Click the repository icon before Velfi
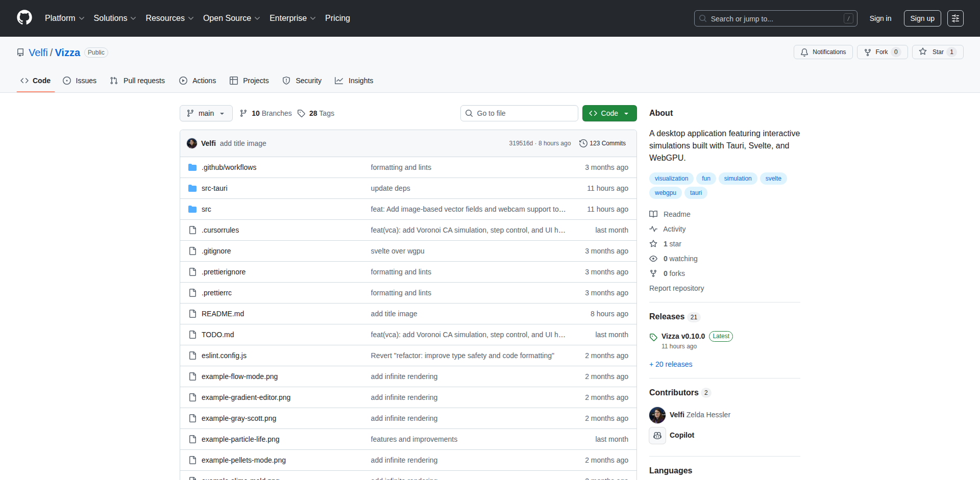 point(20,53)
